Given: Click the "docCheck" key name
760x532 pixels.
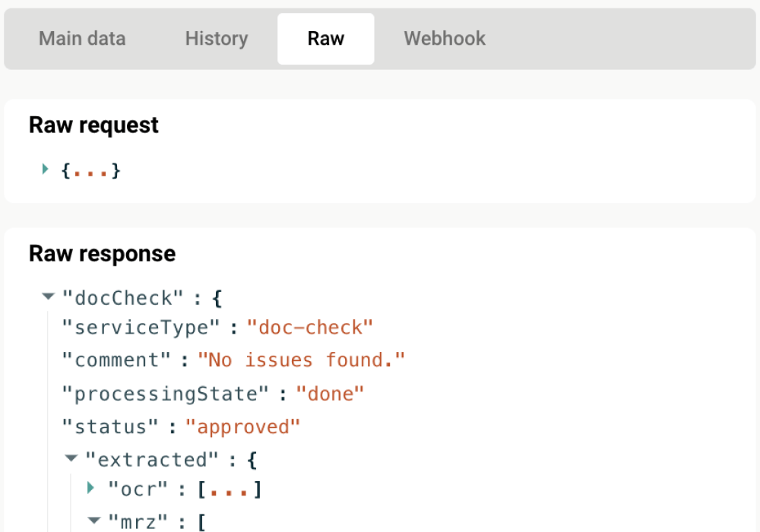Looking at the screenshot, I should (123, 297).
